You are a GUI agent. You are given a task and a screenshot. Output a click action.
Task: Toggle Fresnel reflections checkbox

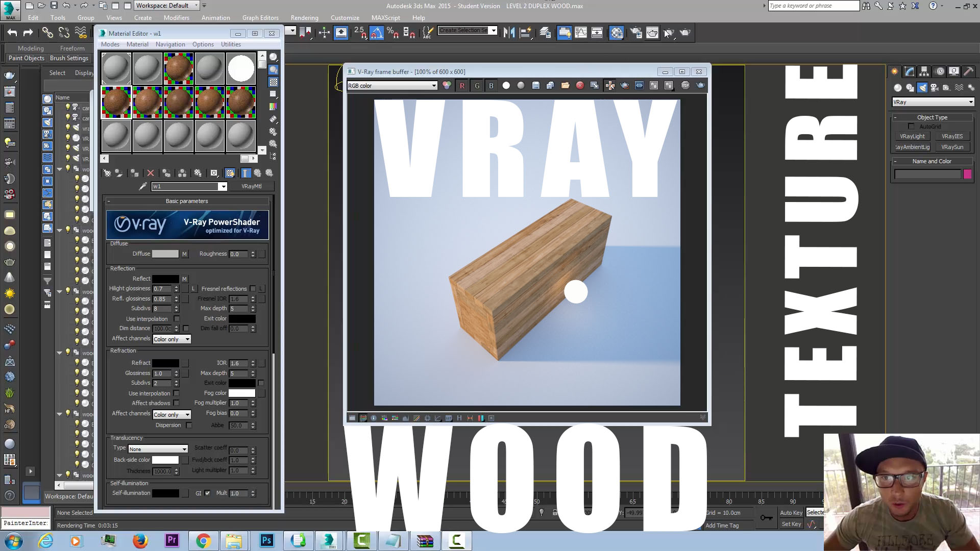[x=253, y=289]
